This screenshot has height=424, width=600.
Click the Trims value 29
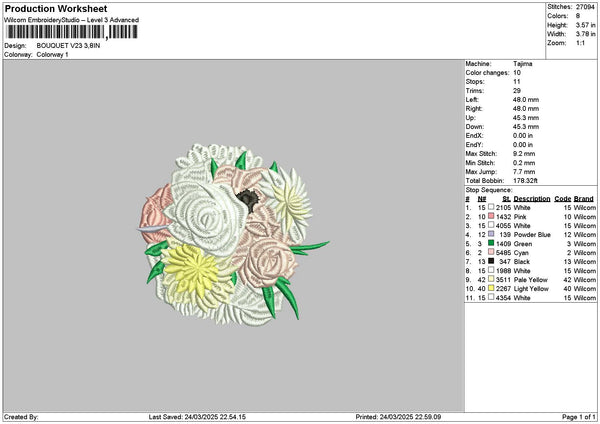[x=517, y=91]
